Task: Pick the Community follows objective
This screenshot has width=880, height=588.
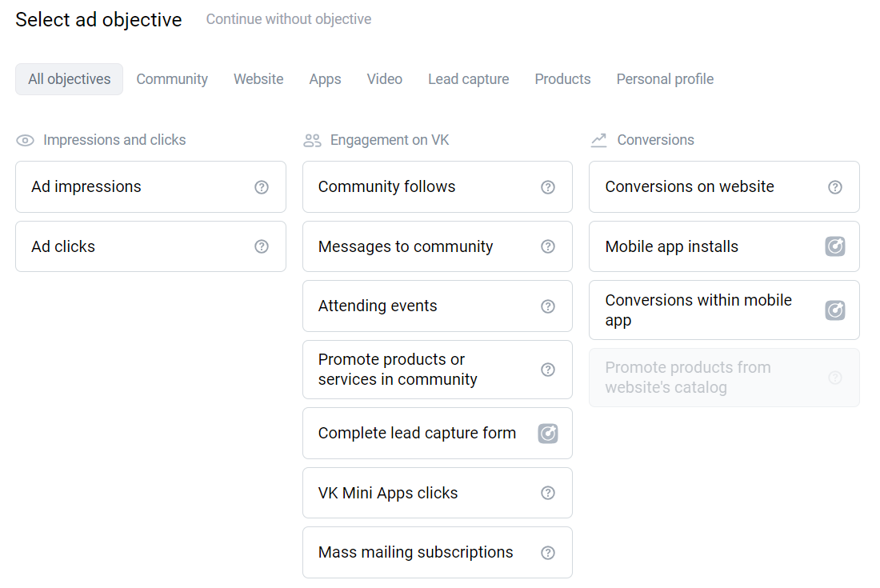Action: click(x=437, y=187)
